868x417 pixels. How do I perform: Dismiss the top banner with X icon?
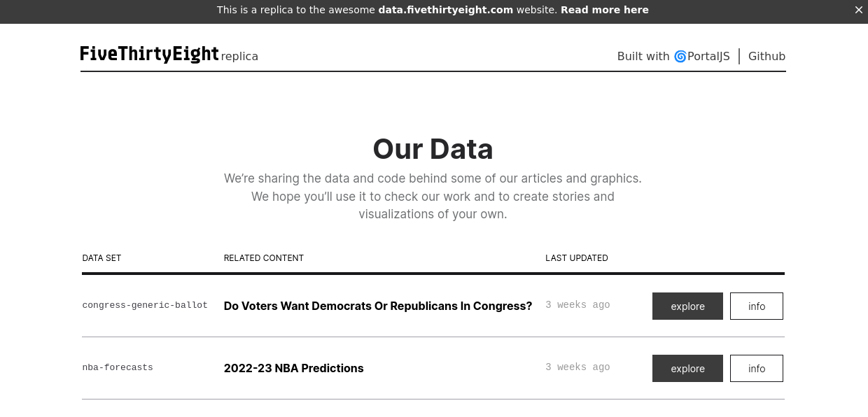859,10
